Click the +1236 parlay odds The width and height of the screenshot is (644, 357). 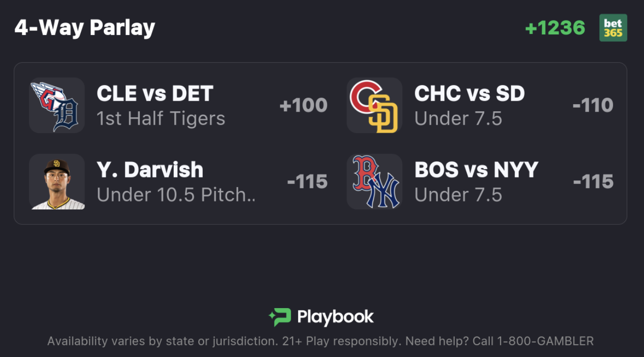[555, 28]
